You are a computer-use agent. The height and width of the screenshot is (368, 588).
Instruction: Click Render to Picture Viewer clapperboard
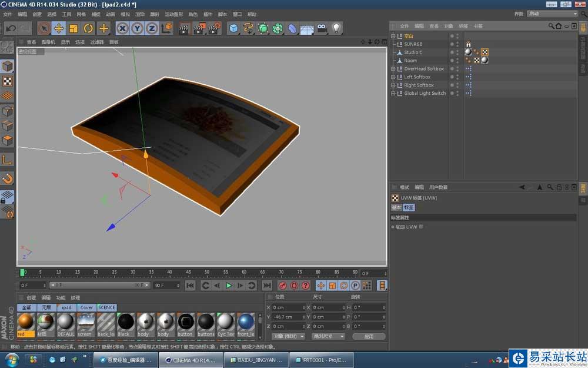click(199, 28)
